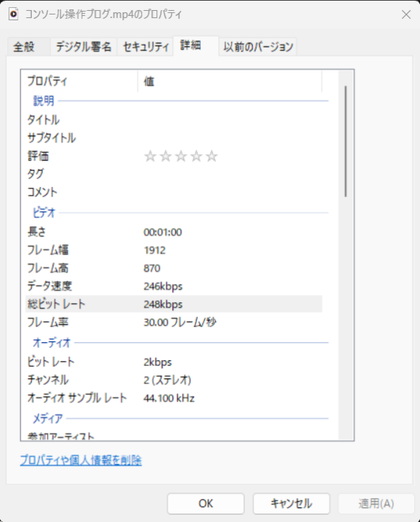Select the 総ビット レート row
Screen dimensions: 420x522
click(x=174, y=304)
